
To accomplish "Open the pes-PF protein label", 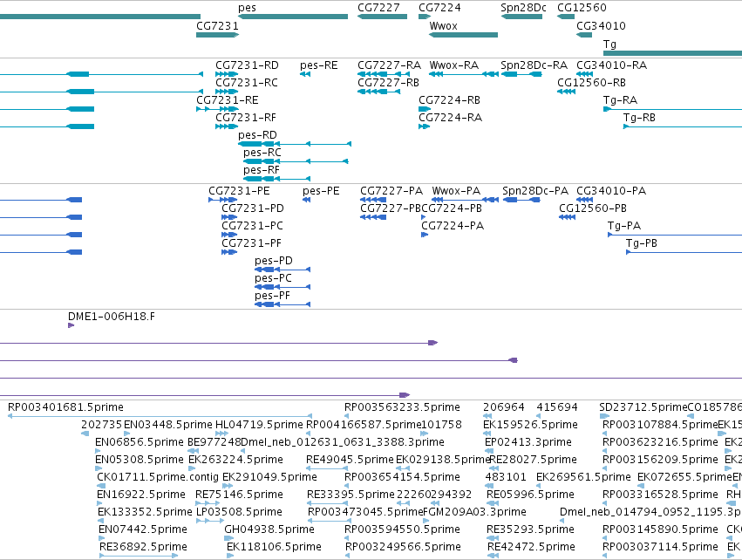I will pos(272,296).
